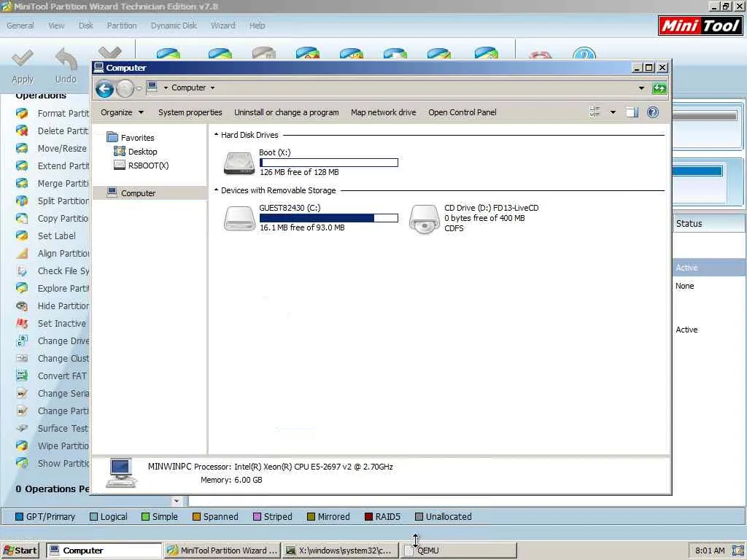Click System properties in Explorer toolbar
Image resolution: width=747 pixels, height=560 pixels.
pos(190,112)
